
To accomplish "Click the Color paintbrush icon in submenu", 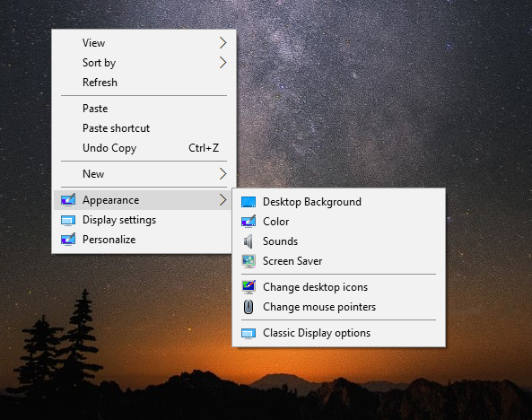I will [x=249, y=222].
